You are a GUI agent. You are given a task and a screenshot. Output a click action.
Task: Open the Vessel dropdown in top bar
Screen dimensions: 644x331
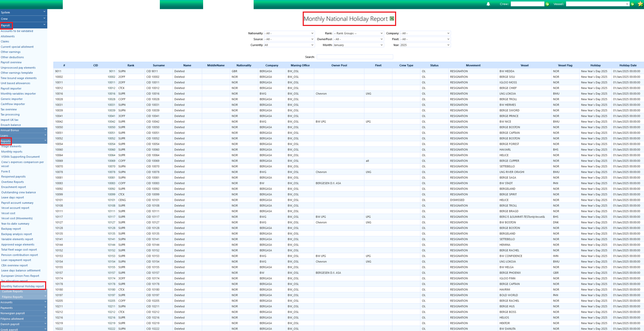tap(597, 4)
